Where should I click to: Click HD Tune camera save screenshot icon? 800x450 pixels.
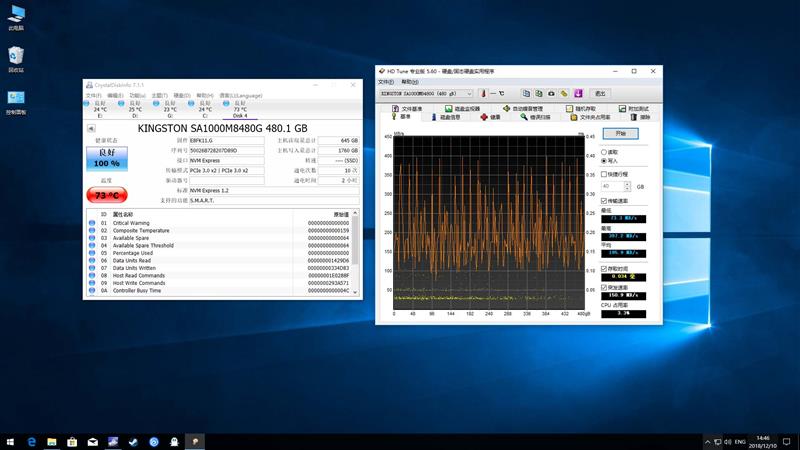click(552, 93)
